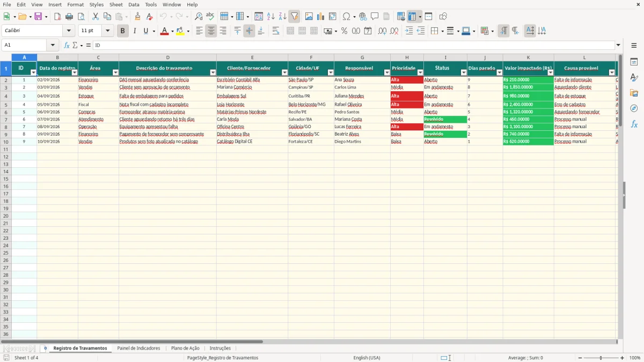
Task: Toggle Center Vertically alignment
Action: click(x=249, y=31)
